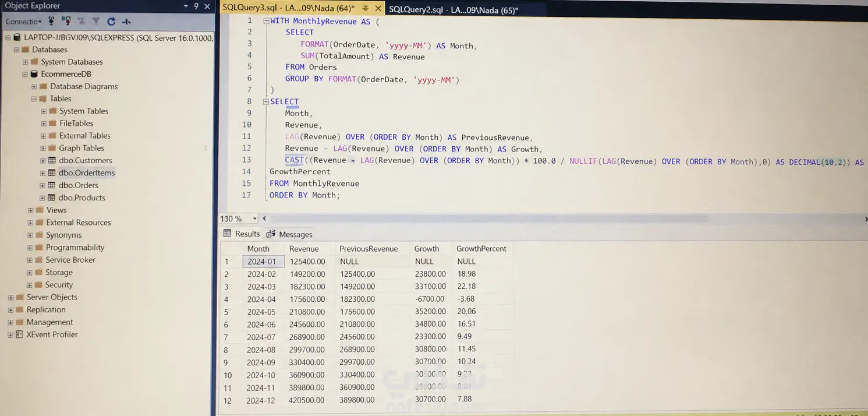This screenshot has width=868, height=416.
Task: Close the Object Explorer panel
Action: [x=207, y=6]
